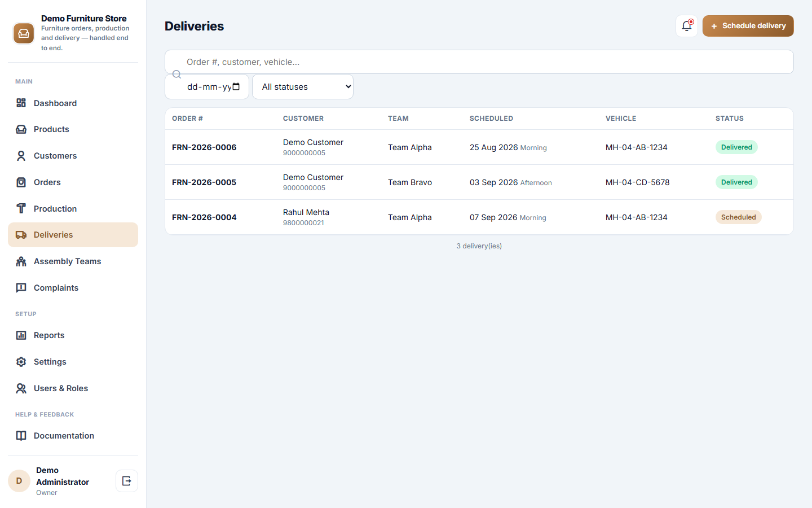Click the Assembly Teams group icon
The width and height of the screenshot is (812, 508).
[21, 261]
